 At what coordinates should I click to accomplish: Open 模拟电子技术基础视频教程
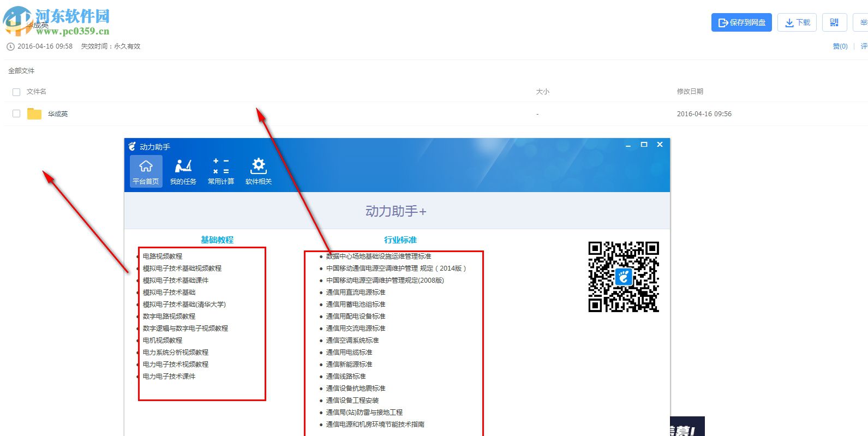tap(182, 268)
